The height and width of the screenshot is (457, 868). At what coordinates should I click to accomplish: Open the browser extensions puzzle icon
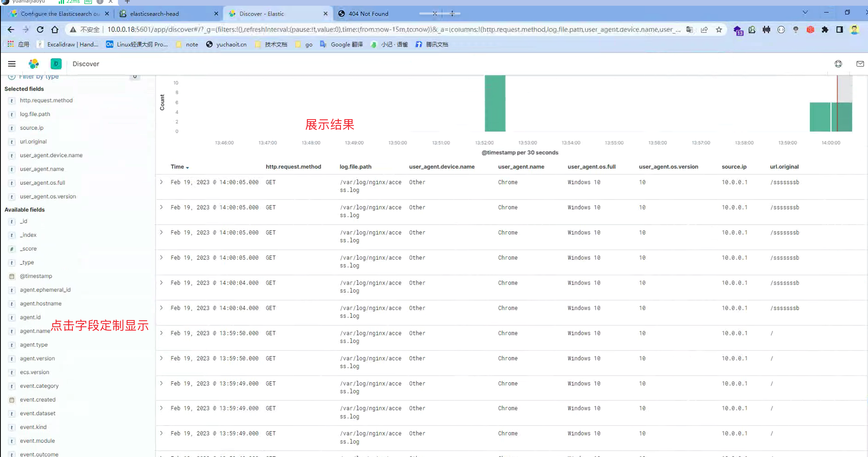[x=825, y=30]
